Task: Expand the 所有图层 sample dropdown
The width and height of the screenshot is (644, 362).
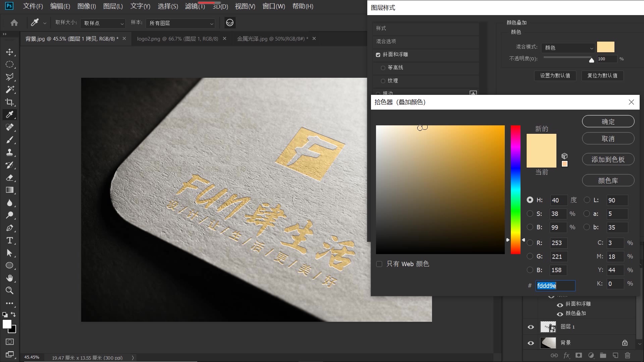Action: tap(180, 23)
